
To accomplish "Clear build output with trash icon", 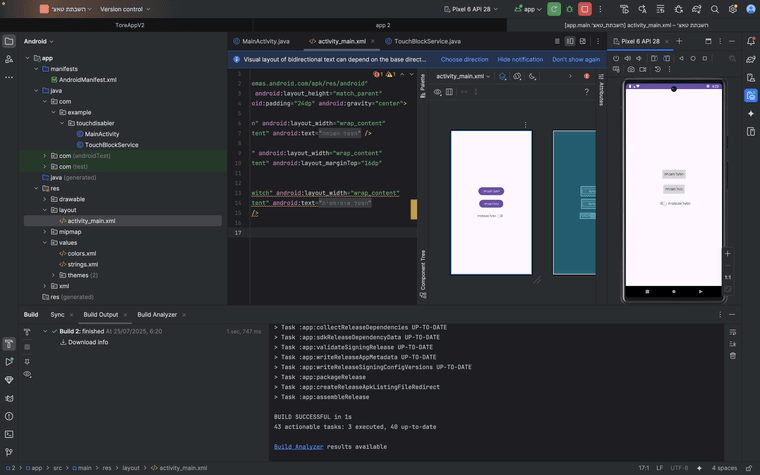I will click(733, 356).
